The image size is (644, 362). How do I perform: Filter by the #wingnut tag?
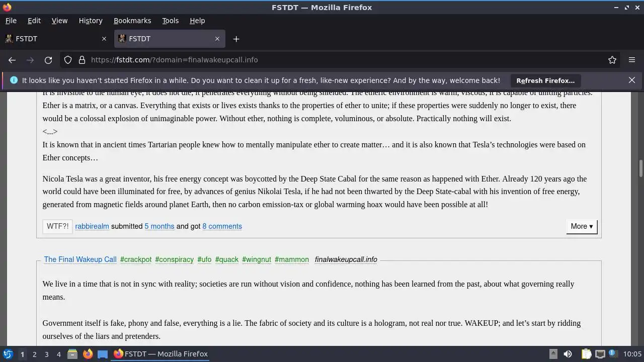tap(257, 259)
